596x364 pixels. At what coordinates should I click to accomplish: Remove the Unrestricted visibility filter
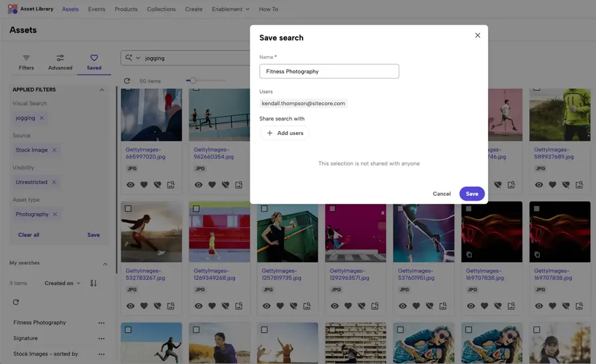[54, 182]
